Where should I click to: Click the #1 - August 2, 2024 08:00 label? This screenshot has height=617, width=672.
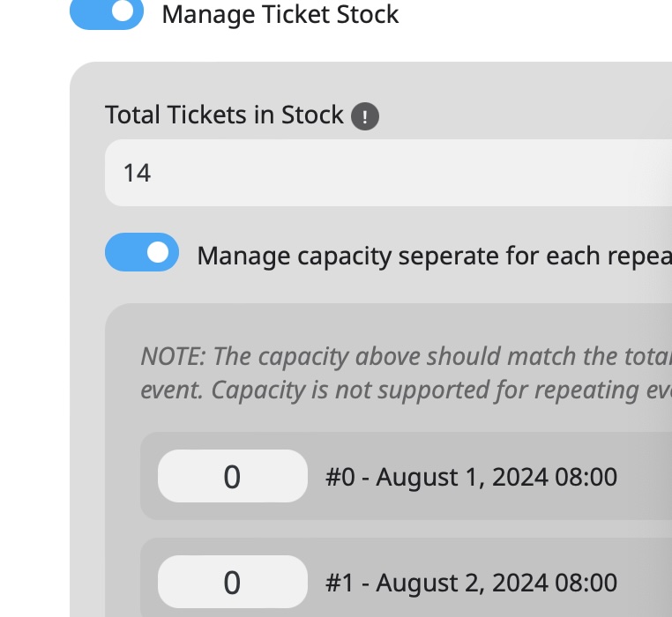coord(472,583)
